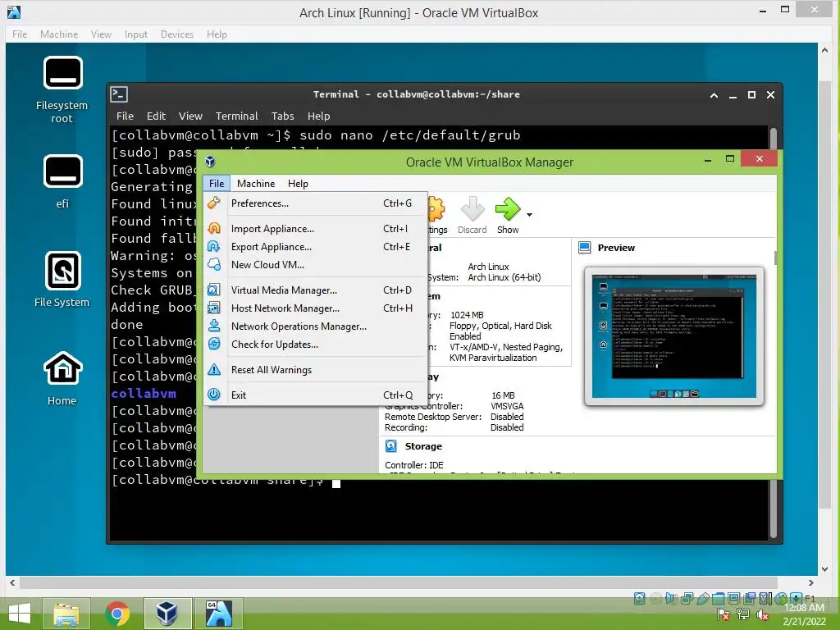This screenshot has height=630, width=840.
Task: Open Devices menu of Arch Linux VM window
Action: pyautogui.click(x=177, y=34)
